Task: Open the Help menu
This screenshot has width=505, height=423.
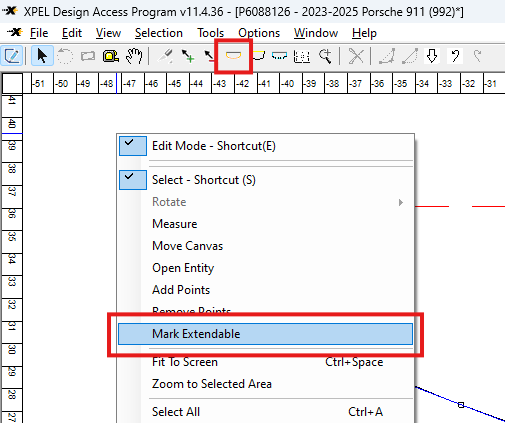Action: coord(364,33)
